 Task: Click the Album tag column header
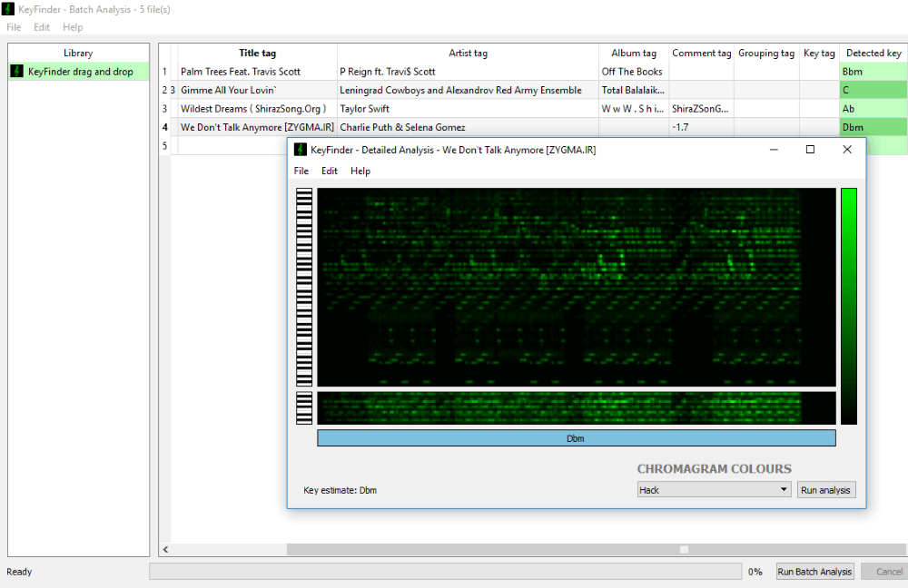634,53
